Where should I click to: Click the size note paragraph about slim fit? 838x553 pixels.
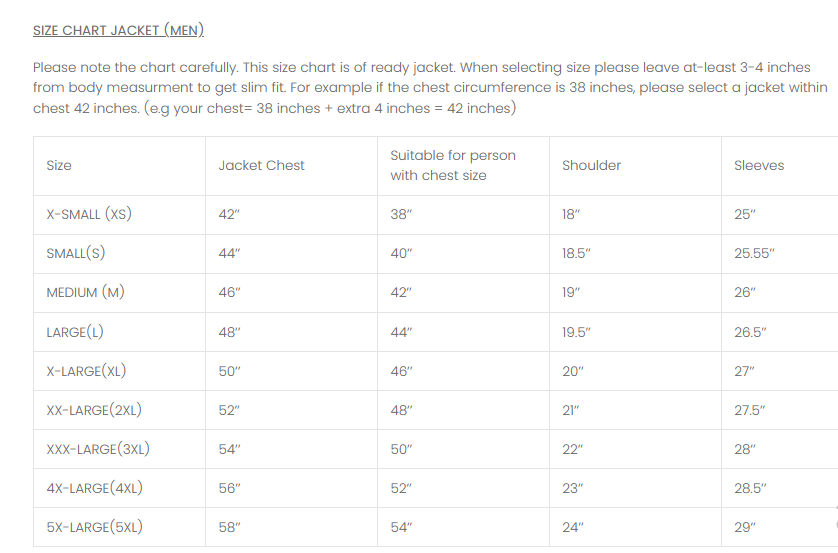click(x=420, y=87)
